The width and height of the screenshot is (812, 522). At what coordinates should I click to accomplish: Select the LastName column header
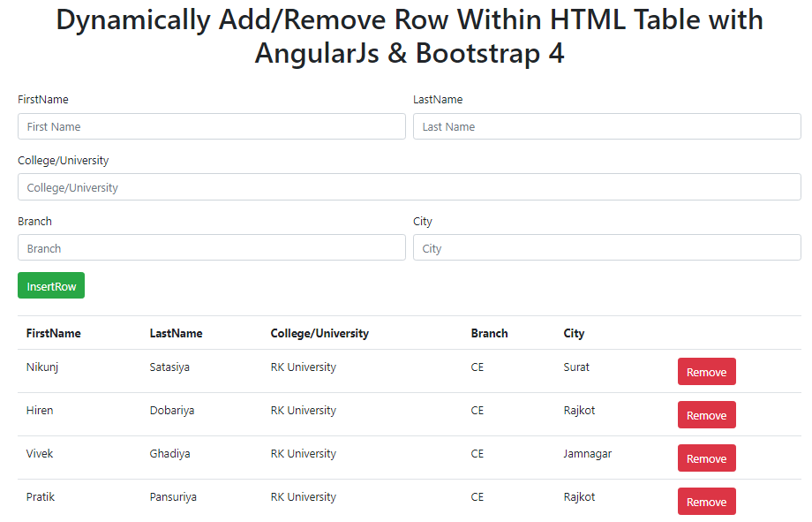(177, 333)
